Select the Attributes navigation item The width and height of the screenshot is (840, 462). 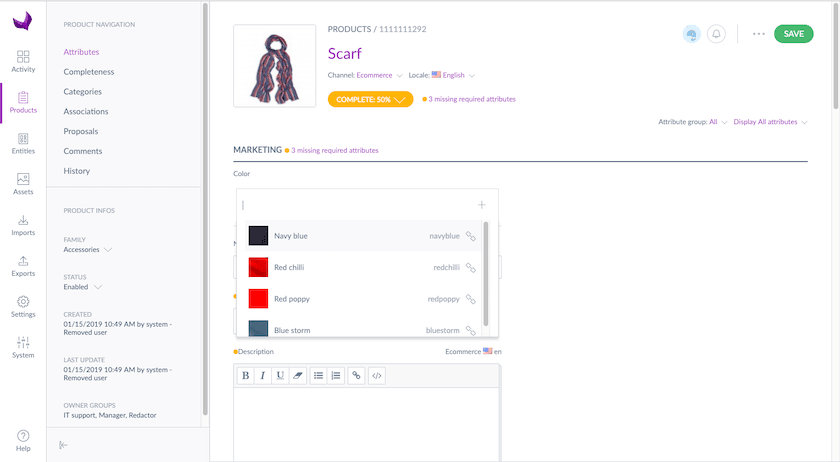(x=81, y=52)
